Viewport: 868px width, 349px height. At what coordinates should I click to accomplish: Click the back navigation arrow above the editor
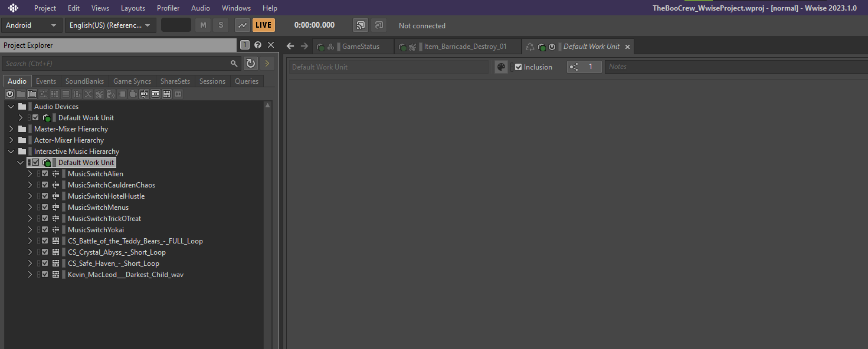click(x=290, y=45)
